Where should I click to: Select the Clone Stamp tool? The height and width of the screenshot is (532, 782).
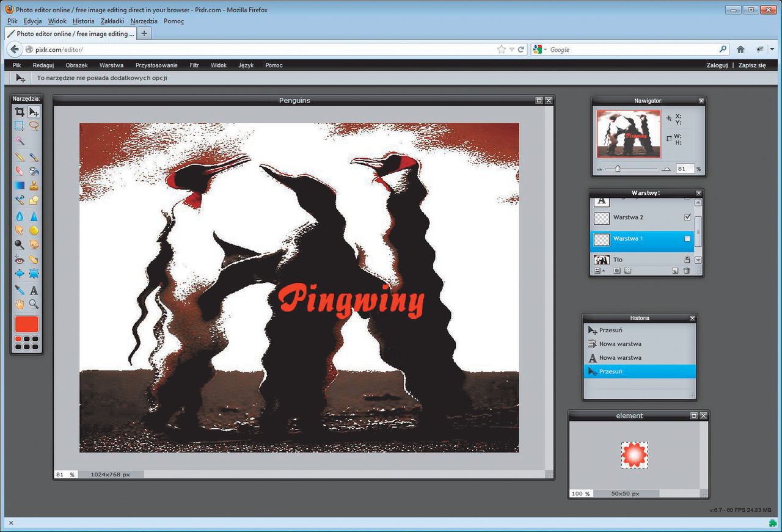34,185
